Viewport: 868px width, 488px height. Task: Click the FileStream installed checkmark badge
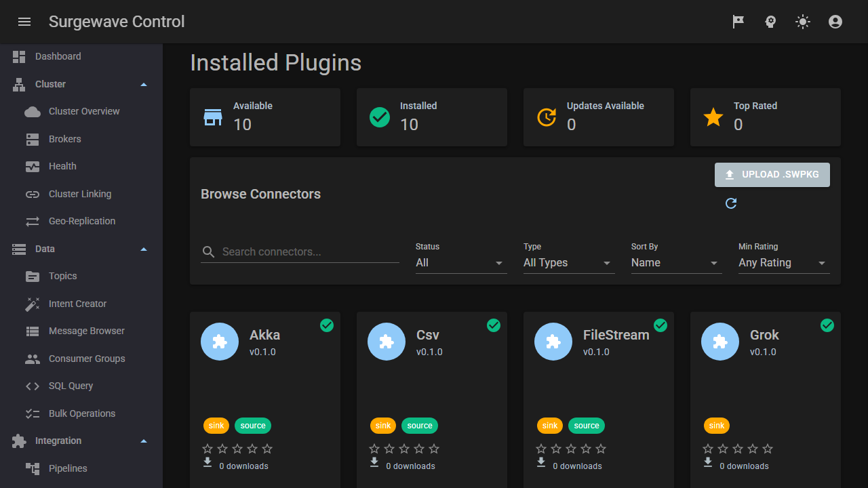pos(660,325)
